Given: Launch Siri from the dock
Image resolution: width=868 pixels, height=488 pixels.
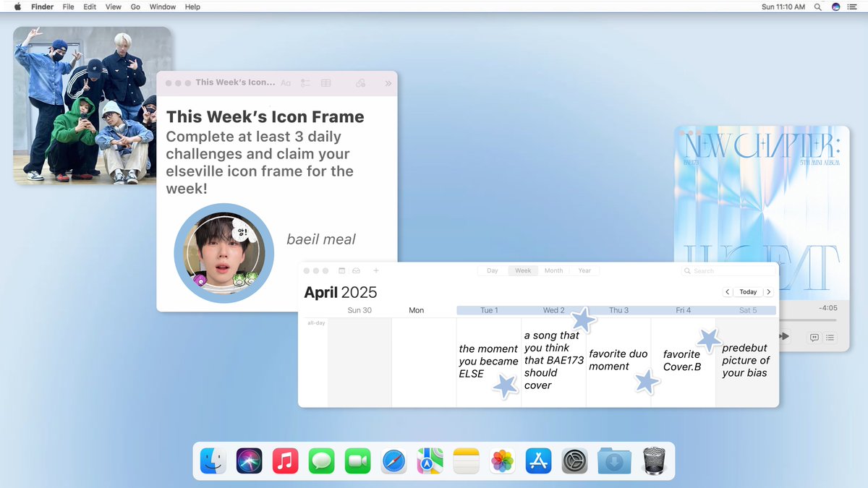Looking at the screenshot, I should pos(250,461).
